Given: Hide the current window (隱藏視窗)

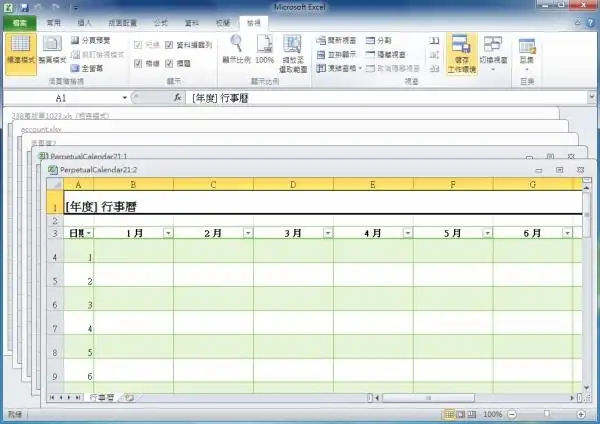Looking at the screenshot, I should (385, 54).
